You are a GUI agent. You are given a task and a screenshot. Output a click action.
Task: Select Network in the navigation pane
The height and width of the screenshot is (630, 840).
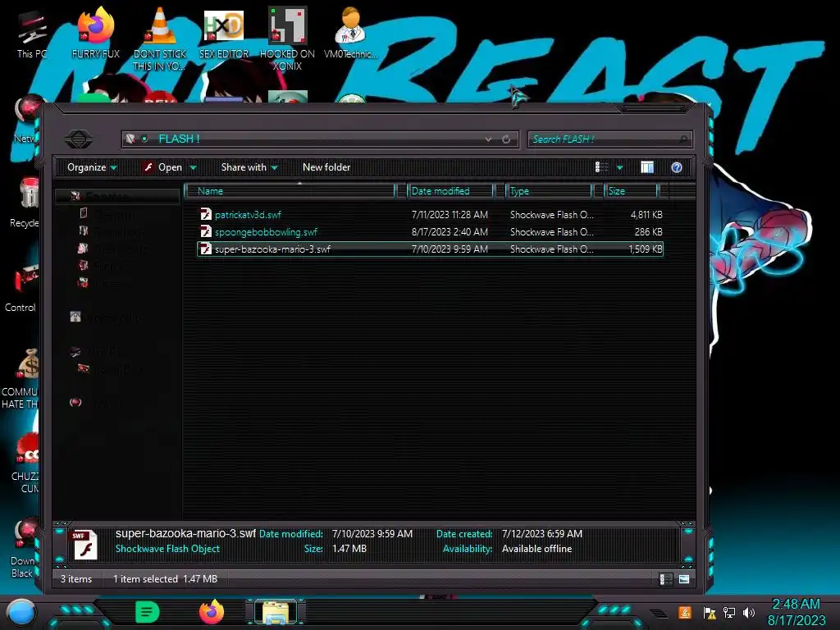coord(95,403)
